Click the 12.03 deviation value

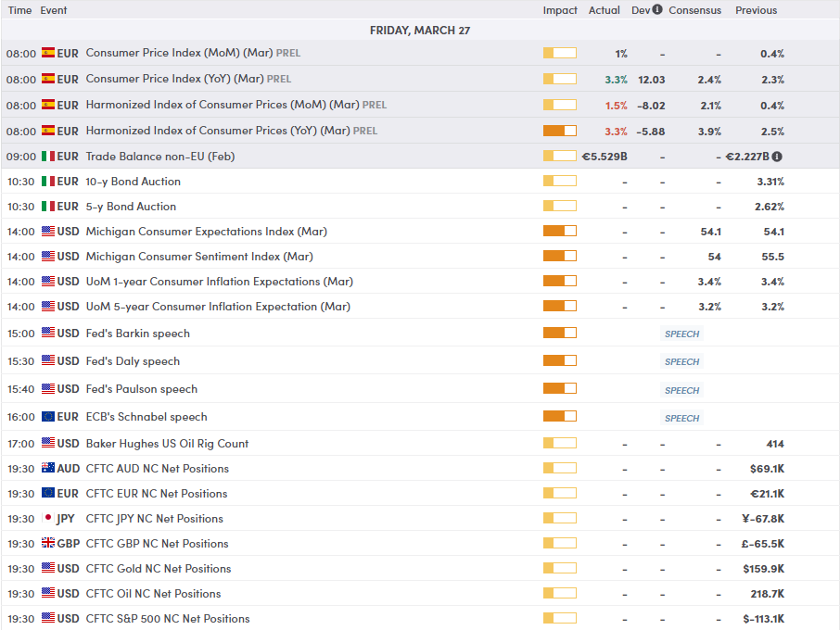[652, 80]
